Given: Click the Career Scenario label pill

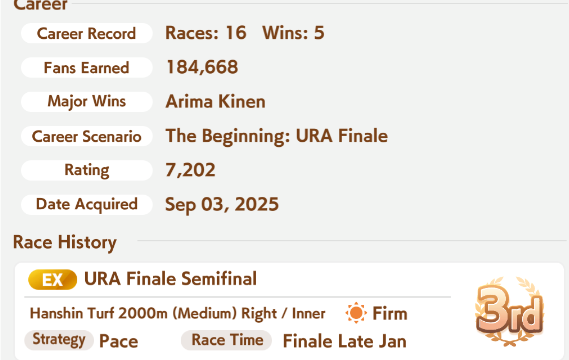Looking at the screenshot, I should 86,136.
